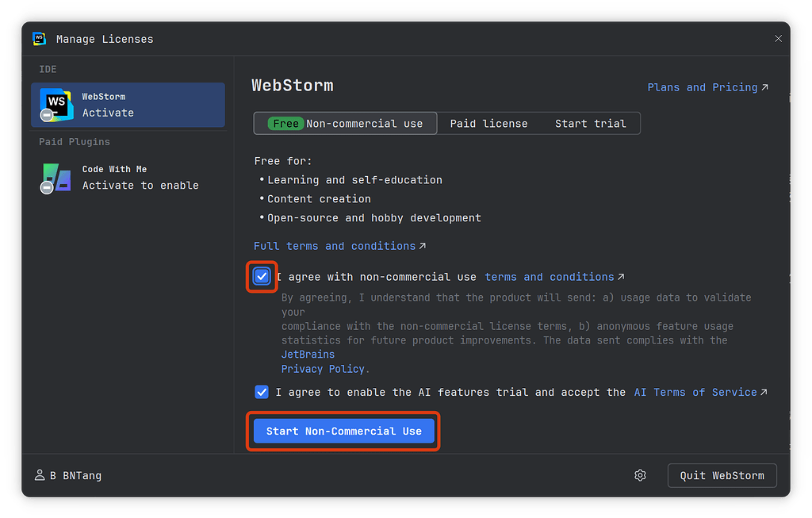
Task: Close the Manage Licenses dialog
Action: point(778,39)
